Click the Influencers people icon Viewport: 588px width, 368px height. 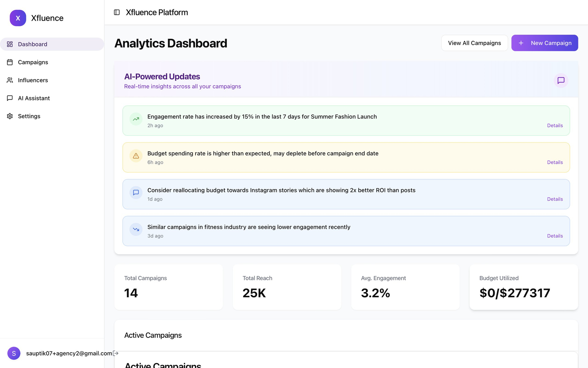pos(10,80)
